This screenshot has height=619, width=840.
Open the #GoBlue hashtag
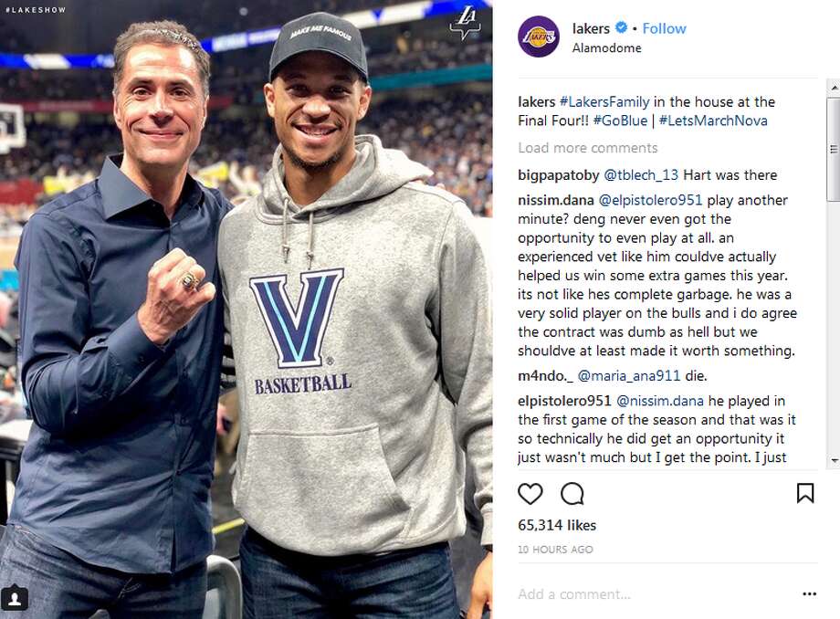tap(620, 121)
